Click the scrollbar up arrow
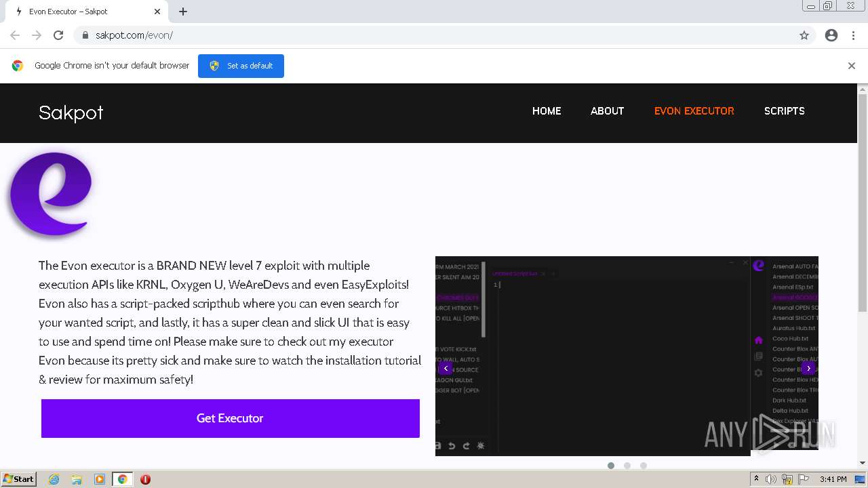868x488 pixels. pyautogui.click(x=863, y=89)
